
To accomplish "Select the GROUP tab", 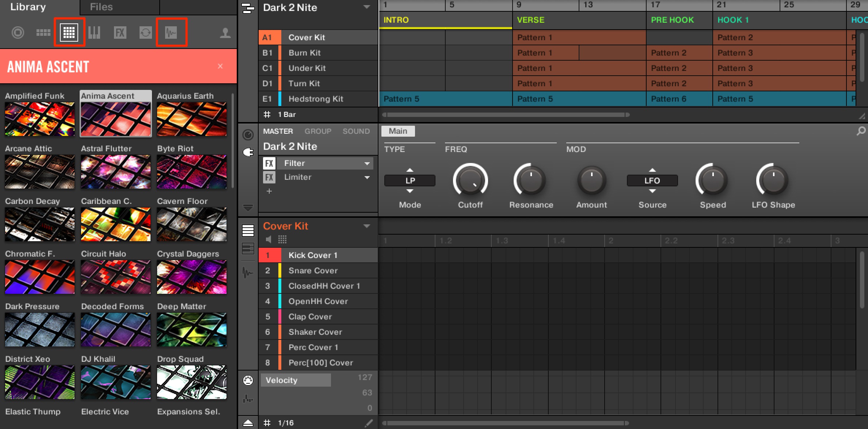I will (x=318, y=131).
